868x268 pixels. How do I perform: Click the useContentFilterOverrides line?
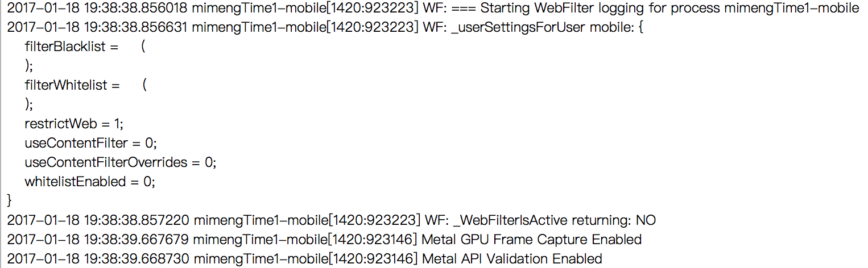coord(121,162)
